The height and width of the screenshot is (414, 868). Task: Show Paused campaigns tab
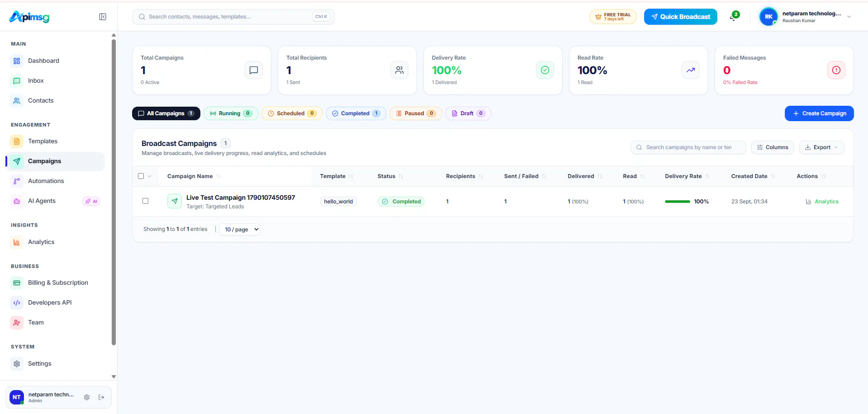coord(416,113)
